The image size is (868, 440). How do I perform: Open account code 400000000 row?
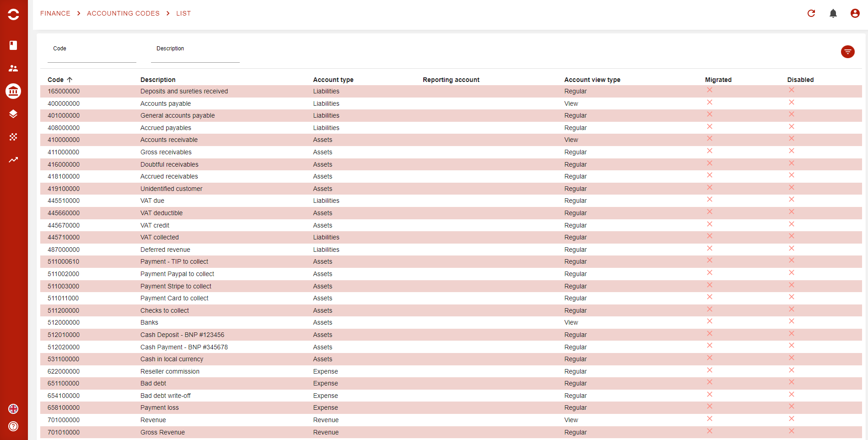tap(64, 103)
